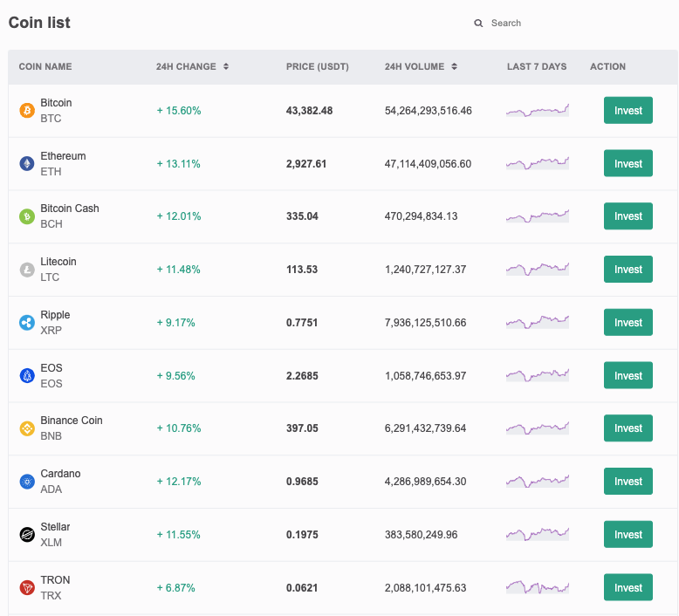Click the Coin Name column header
679x616 pixels.
tap(45, 66)
